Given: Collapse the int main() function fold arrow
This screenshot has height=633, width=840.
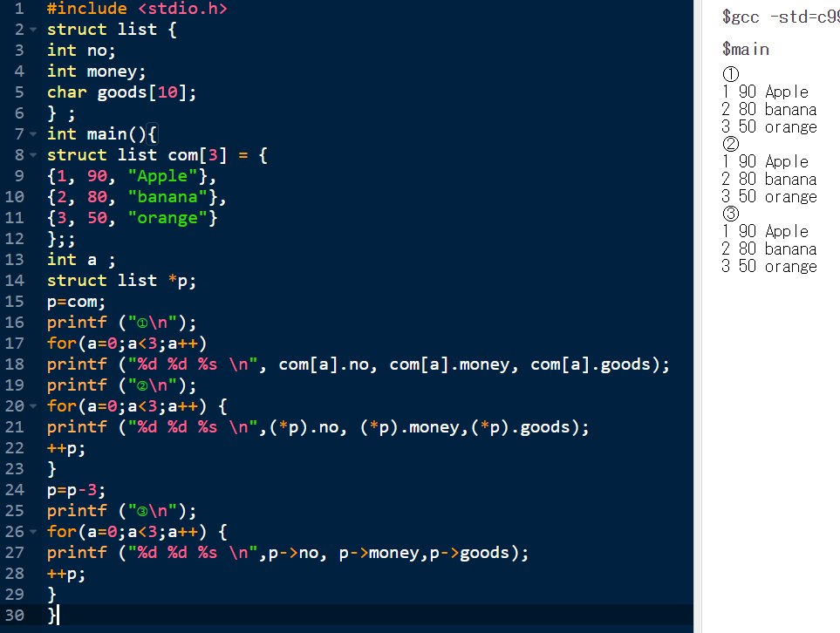Looking at the screenshot, I should coord(33,134).
